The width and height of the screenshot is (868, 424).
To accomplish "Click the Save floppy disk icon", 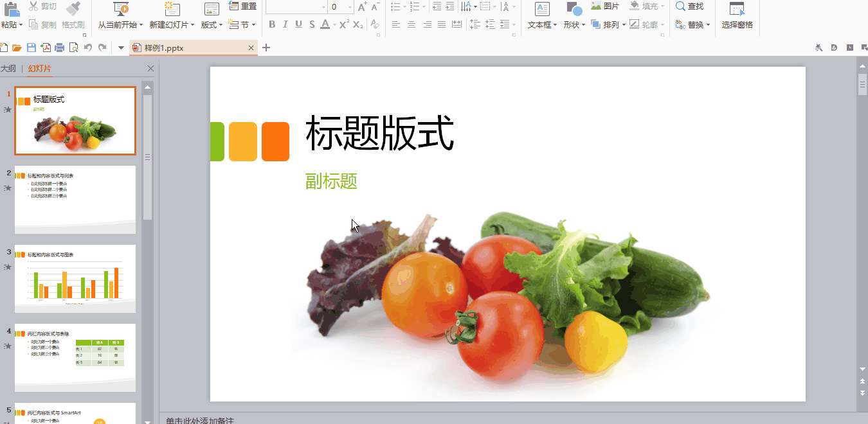I will 32,48.
